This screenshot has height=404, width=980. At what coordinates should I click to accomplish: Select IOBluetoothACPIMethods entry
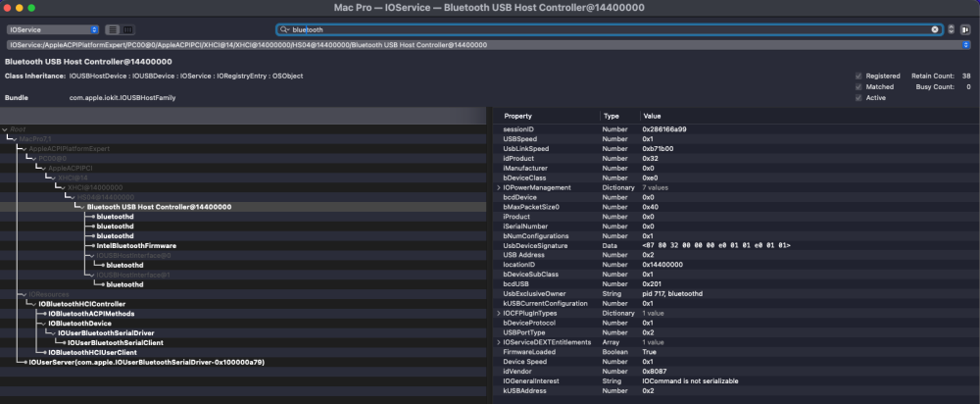click(x=91, y=314)
